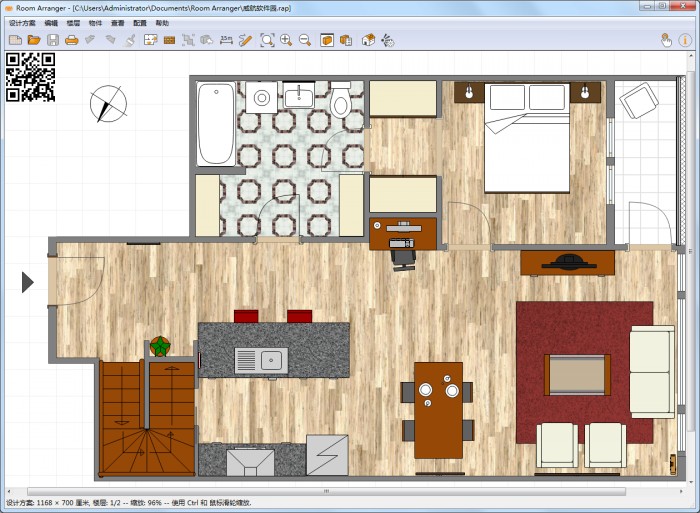The height and width of the screenshot is (513, 700).
Task: Open the 物件 menu
Action: (96, 23)
